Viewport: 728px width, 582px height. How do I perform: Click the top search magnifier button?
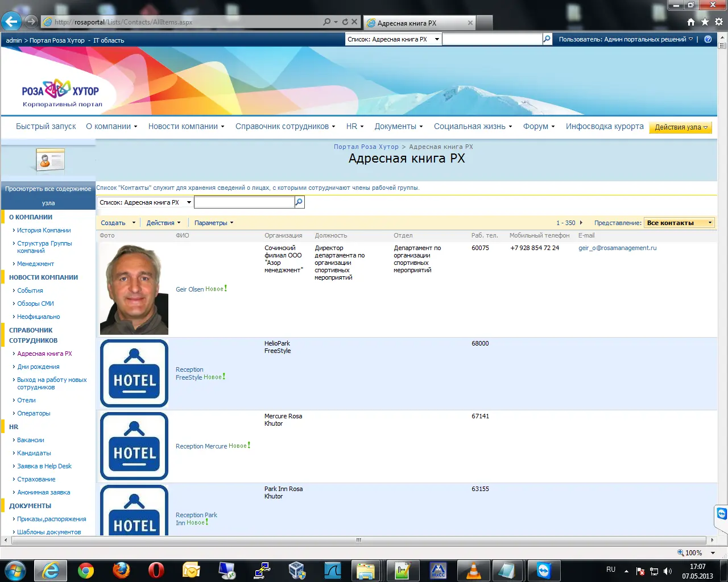point(547,39)
